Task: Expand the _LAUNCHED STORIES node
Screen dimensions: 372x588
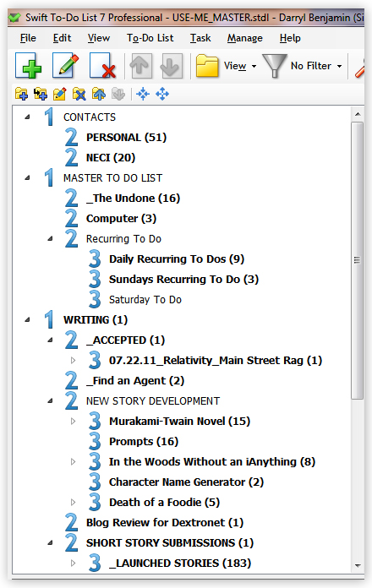Action: 74,563
